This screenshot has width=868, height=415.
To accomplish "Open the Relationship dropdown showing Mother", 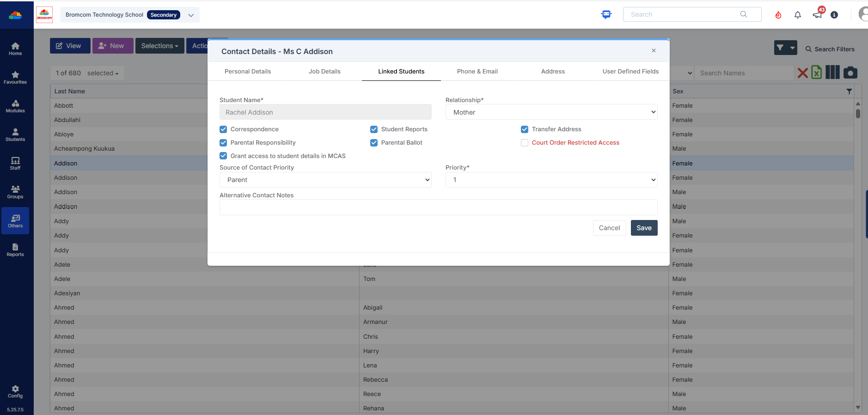I will [x=551, y=112].
